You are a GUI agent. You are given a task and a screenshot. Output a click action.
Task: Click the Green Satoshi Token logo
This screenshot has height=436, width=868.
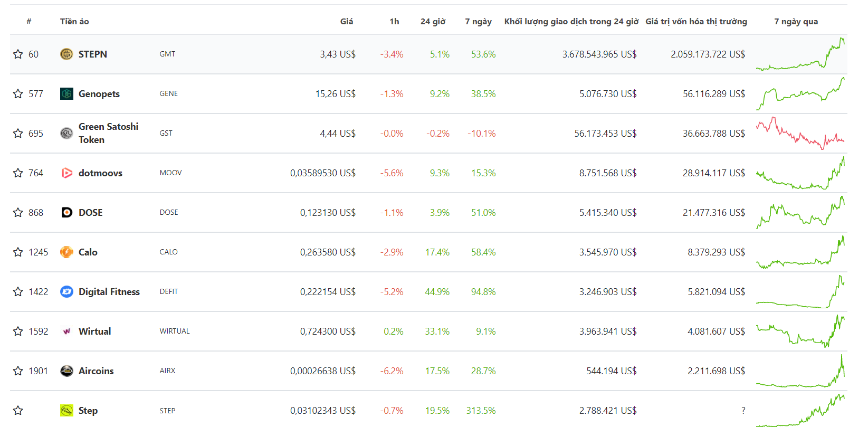pos(66,133)
